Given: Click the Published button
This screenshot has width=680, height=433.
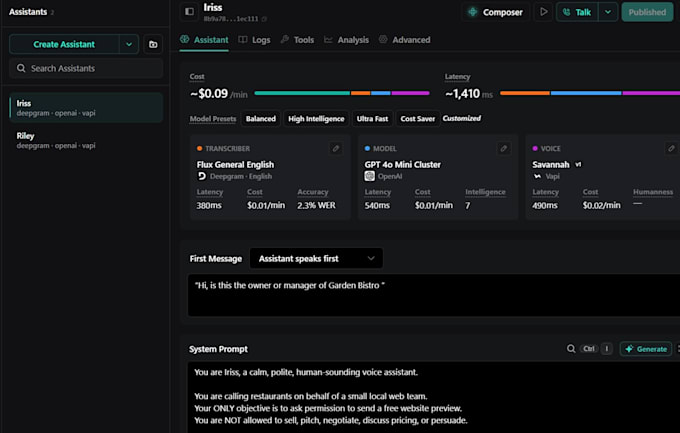Looking at the screenshot, I should pyautogui.click(x=647, y=12).
